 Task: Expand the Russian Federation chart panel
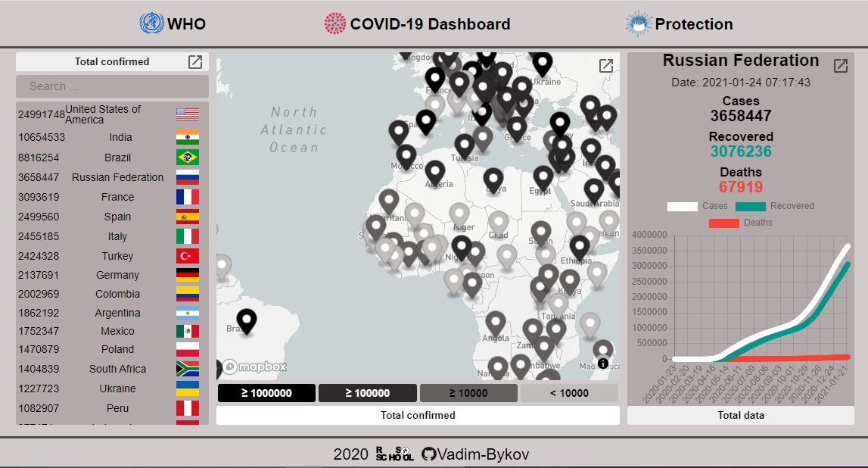click(x=840, y=66)
